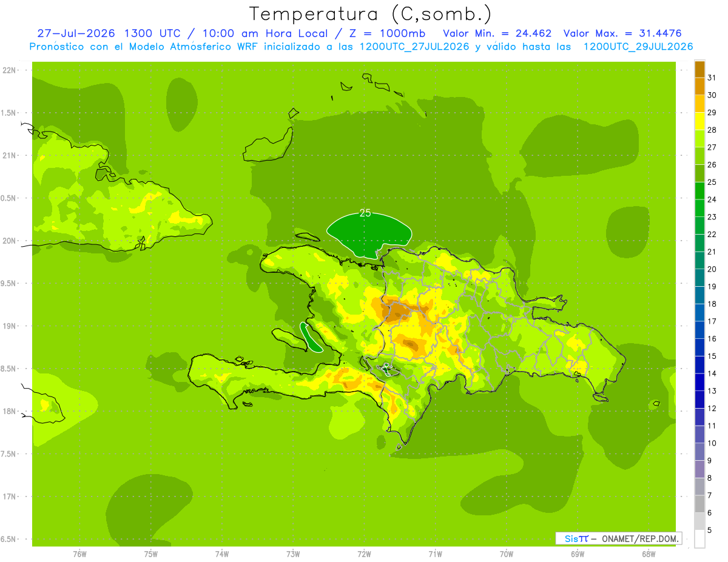Click the "9.5N" latitude axis label
728x562 pixels.
click(x=8, y=283)
